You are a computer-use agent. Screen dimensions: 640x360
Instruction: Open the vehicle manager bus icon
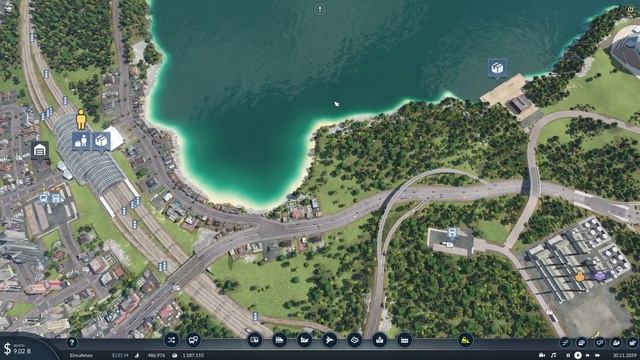coord(193,340)
